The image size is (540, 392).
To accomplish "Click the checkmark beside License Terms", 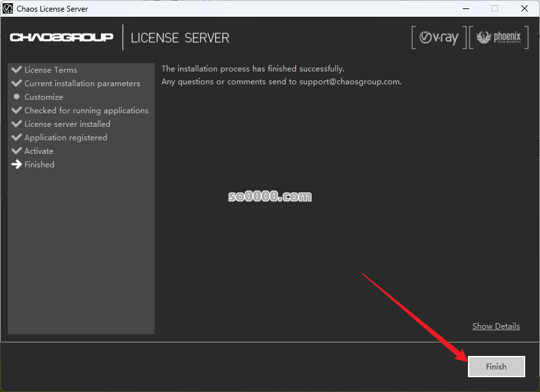I will (17, 70).
